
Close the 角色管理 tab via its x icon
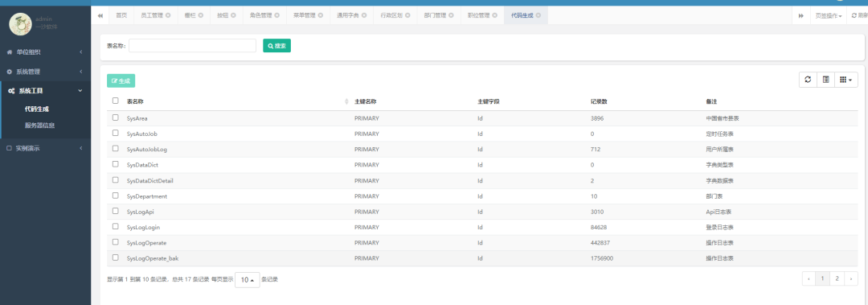[x=276, y=15]
